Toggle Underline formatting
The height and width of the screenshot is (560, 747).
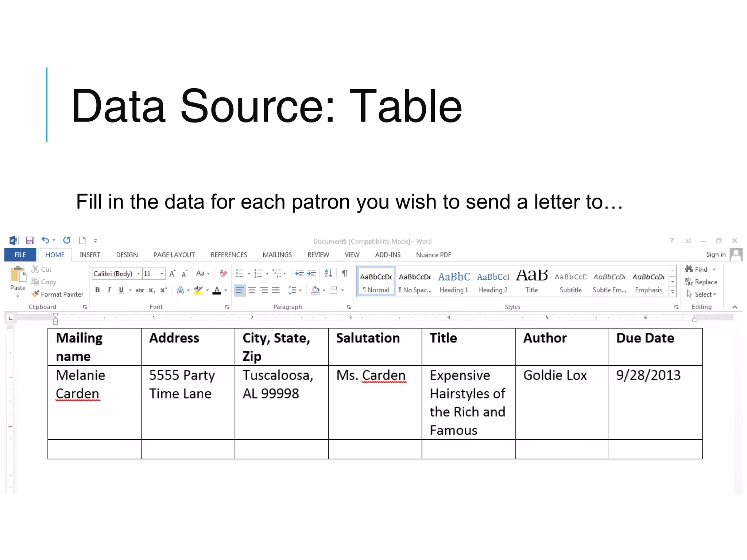pos(121,290)
